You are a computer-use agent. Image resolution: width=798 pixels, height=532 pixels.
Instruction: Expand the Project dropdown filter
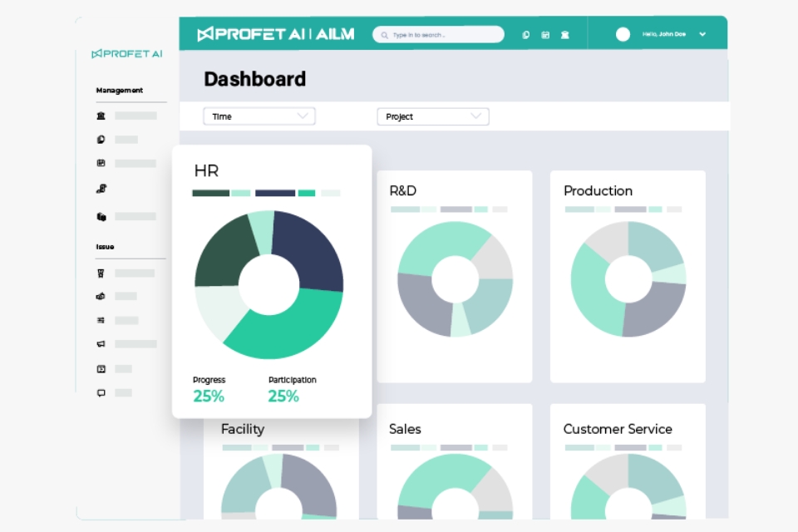point(432,116)
